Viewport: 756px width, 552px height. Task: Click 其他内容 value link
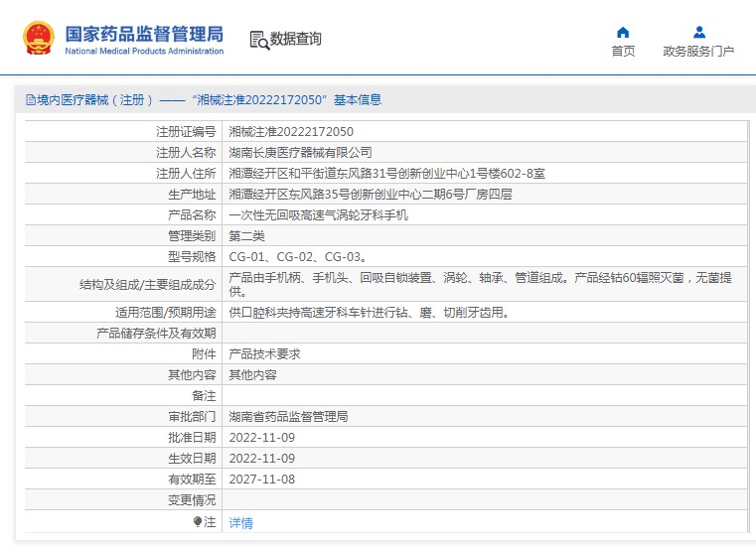[x=252, y=374]
